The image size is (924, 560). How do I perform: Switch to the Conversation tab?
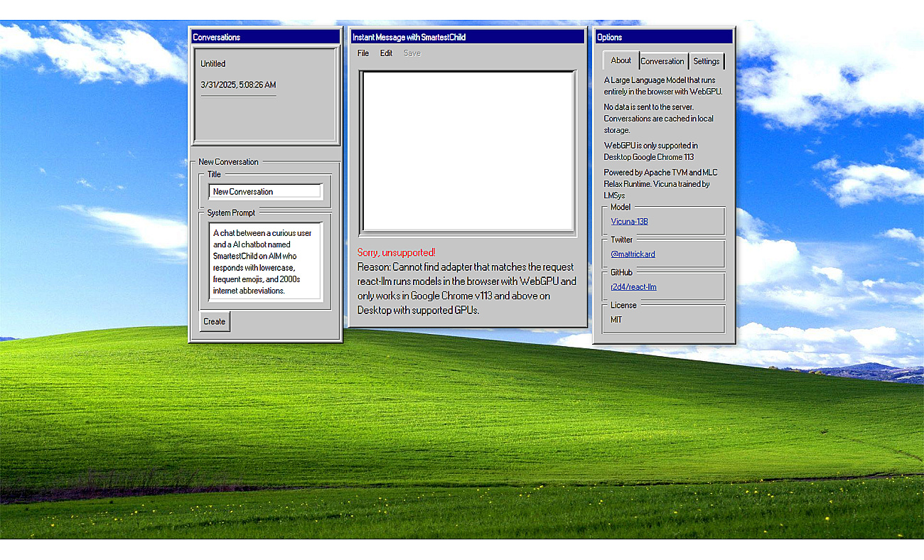[x=662, y=61]
